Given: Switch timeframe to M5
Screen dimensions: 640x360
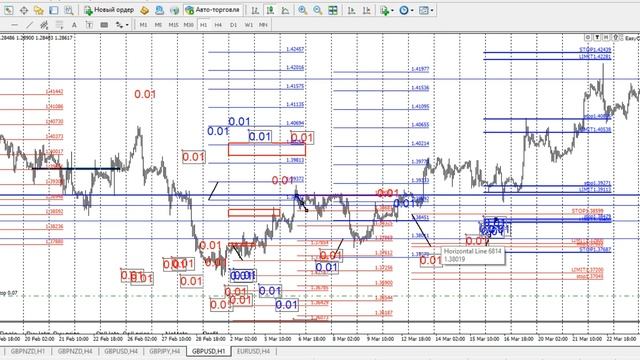Looking at the screenshot, I should (x=158, y=25).
